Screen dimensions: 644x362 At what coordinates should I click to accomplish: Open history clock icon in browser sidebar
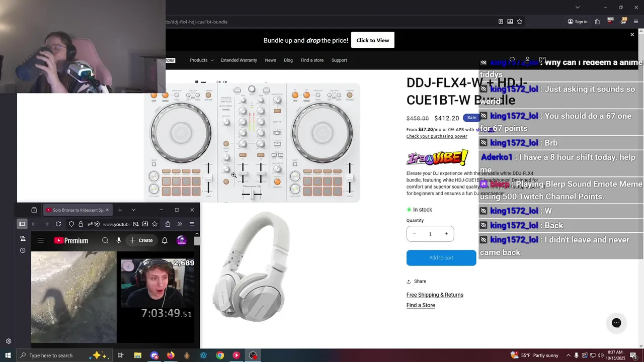[x=23, y=250]
